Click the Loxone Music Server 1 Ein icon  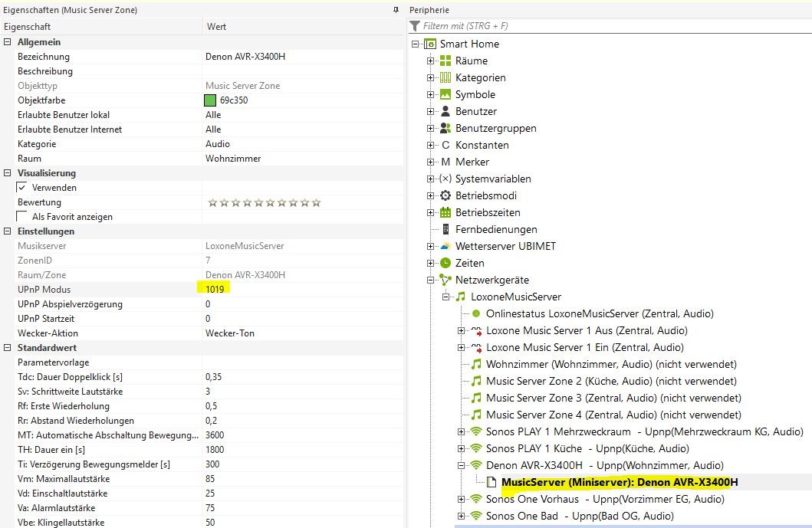point(476,348)
